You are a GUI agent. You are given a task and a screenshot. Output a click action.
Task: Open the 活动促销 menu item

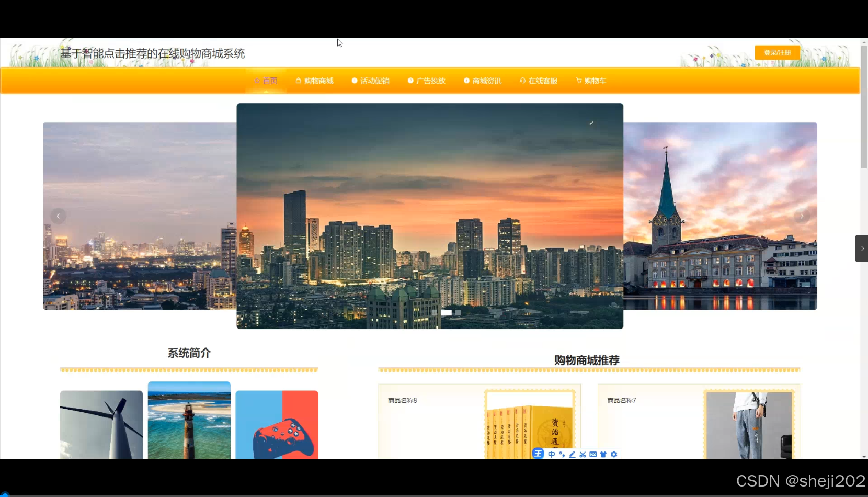click(x=370, y=81)
